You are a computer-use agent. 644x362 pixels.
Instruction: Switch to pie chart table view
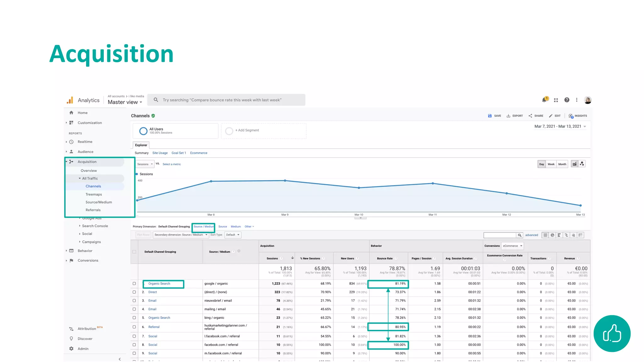coord(552,235)
